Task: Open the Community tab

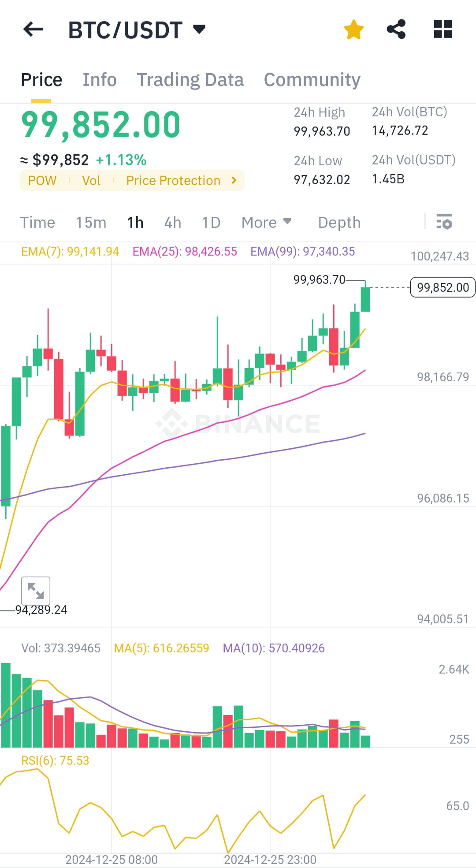Action: tap(312, 80)
